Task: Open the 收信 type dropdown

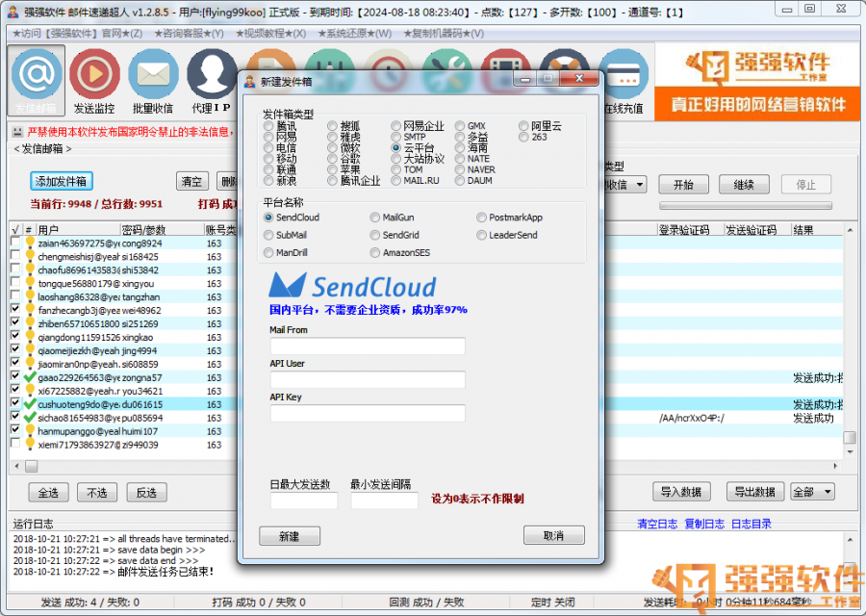Action: click(640, 185)
